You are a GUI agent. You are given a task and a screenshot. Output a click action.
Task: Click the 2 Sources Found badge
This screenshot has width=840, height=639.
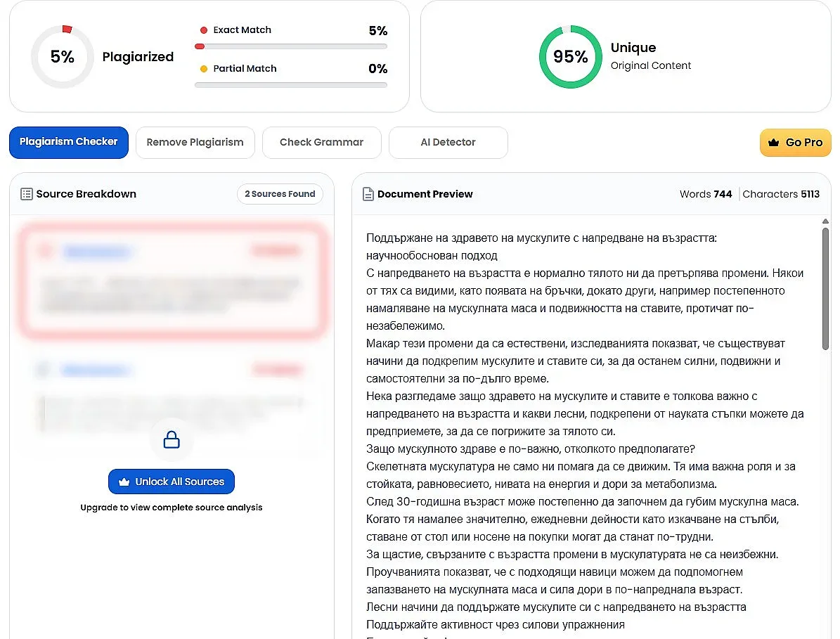280,194
